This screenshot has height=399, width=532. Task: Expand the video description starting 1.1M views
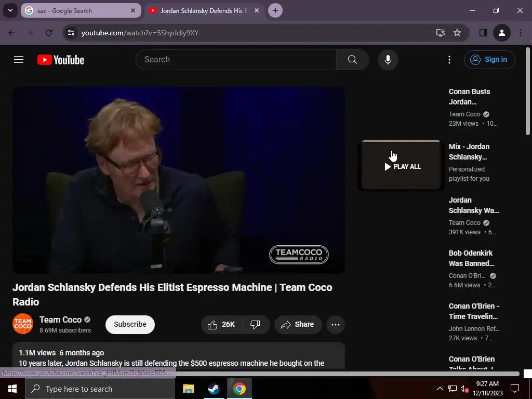[179, 356]
